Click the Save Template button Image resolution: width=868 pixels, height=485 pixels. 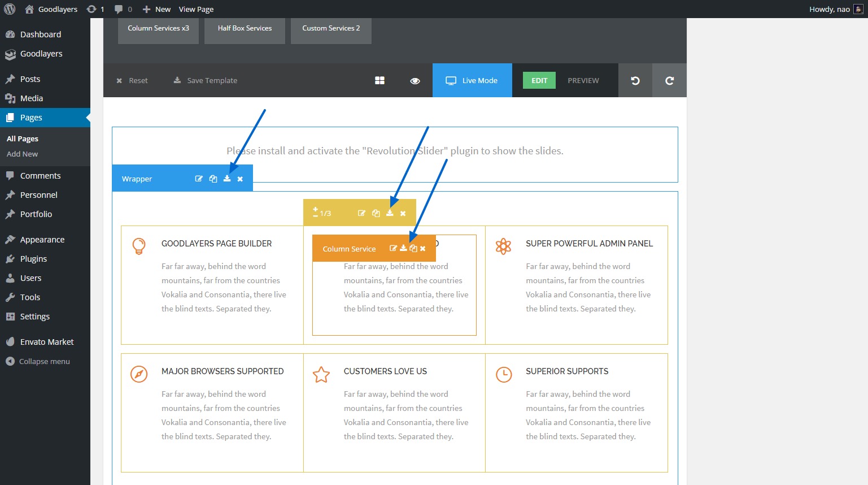click(206, 80)
